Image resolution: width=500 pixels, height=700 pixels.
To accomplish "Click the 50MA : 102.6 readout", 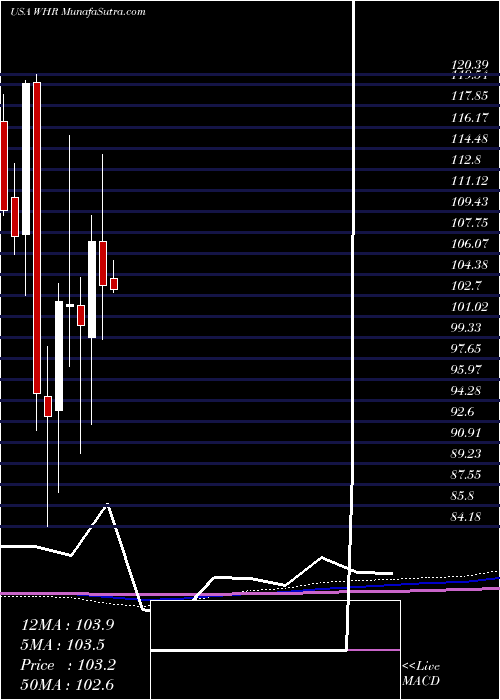I will 68,685.
